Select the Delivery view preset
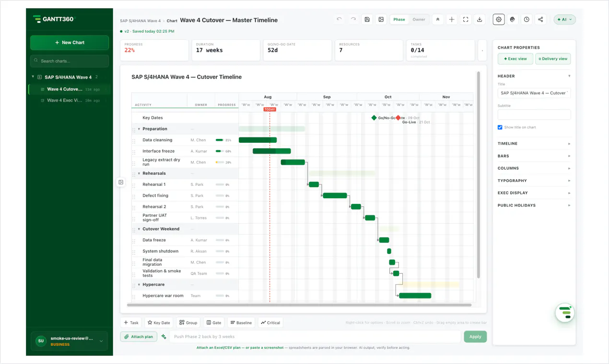The width and height of the screenshot is (609, 364). point(553,59)
